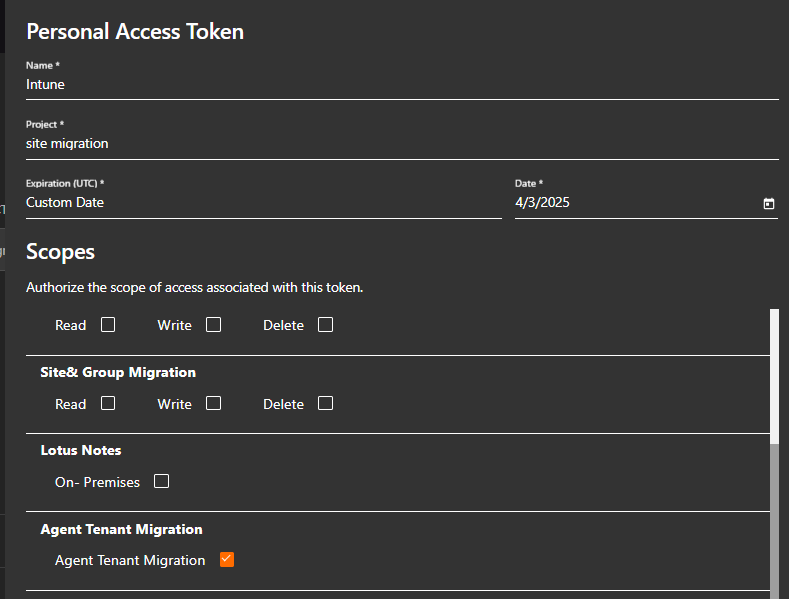Click the 'Authorize the scope of access' text
Viewport: 789px width, 599px height.
click(194, 287)
